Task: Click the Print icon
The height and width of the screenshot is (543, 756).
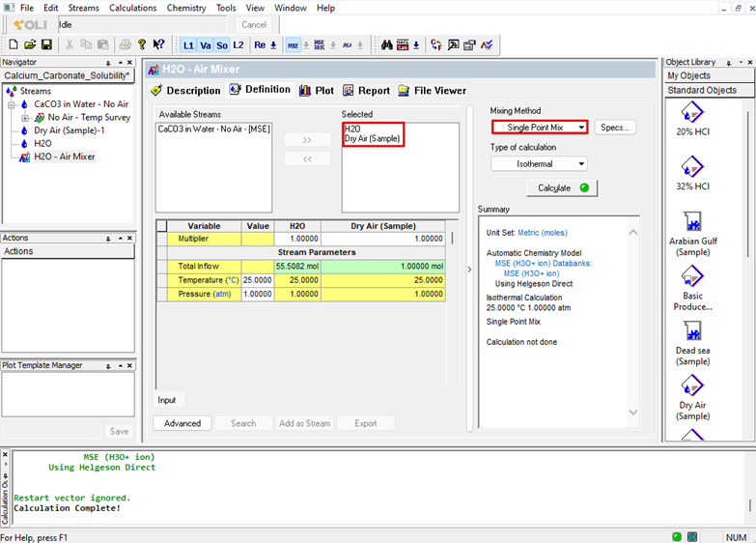Action: [x=125, y=44]
